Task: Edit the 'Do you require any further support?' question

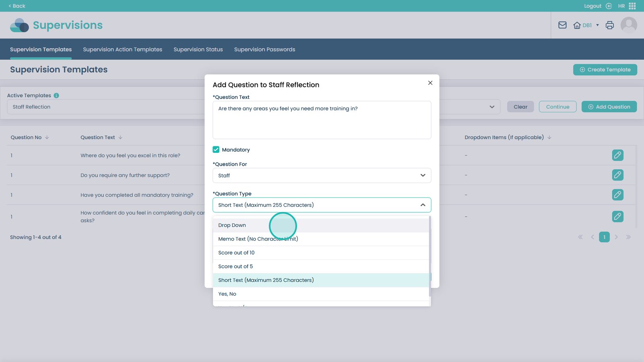Action: (617, 175)
